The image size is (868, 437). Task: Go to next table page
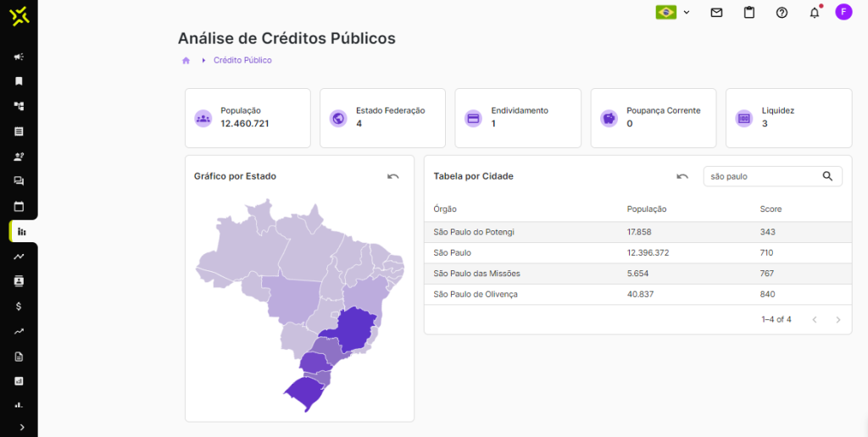pos(838,319)
